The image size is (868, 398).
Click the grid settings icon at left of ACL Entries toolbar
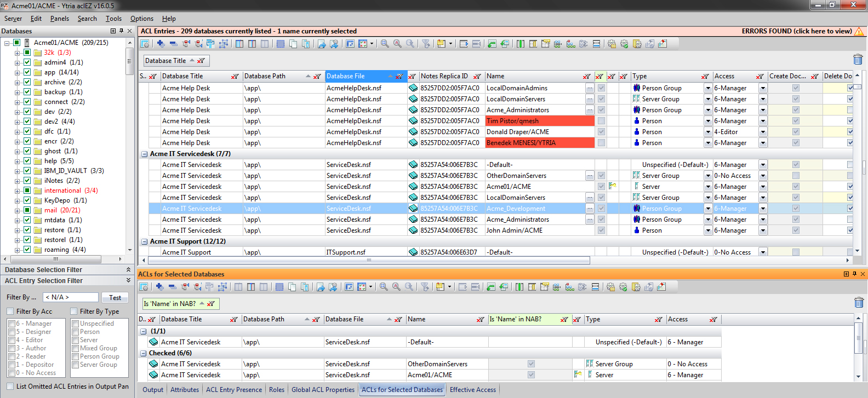pyautogui.click(x=145, y=44)
